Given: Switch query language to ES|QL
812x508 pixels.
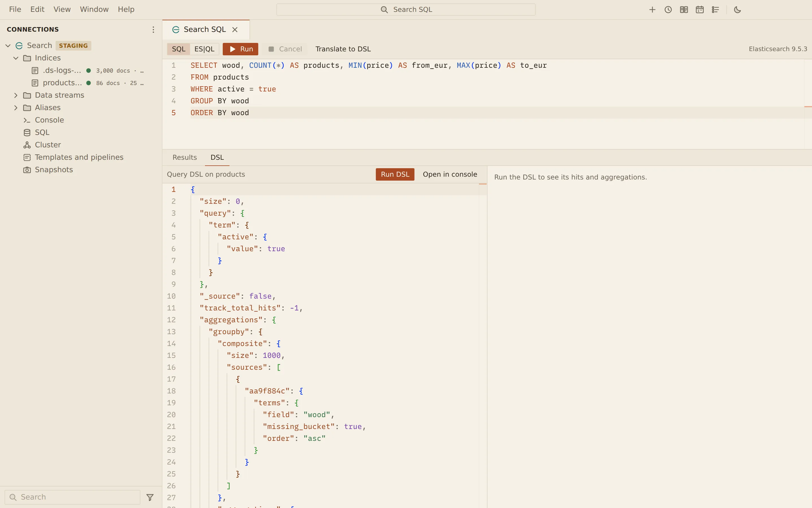Looking at the screenshot, I should [x=204, y=49].
